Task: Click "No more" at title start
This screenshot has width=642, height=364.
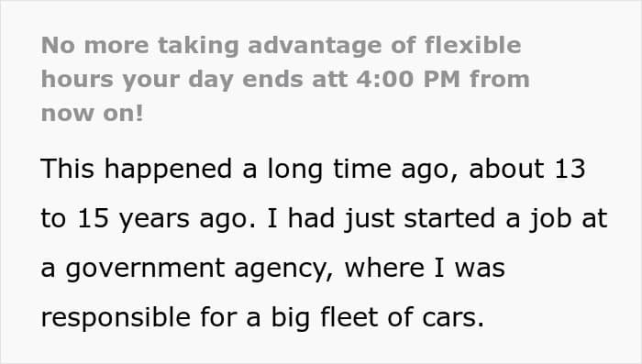Action: (x=95, y=45)
